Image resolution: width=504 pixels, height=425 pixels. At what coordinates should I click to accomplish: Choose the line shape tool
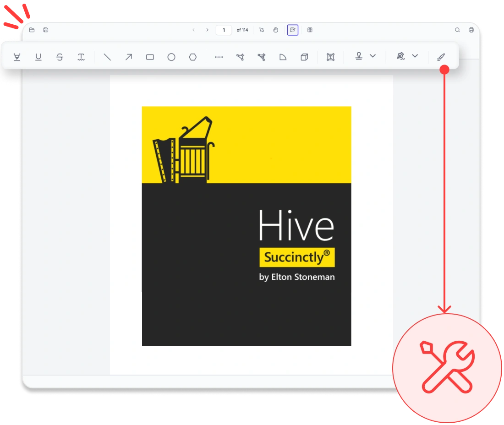click(107, 57)
